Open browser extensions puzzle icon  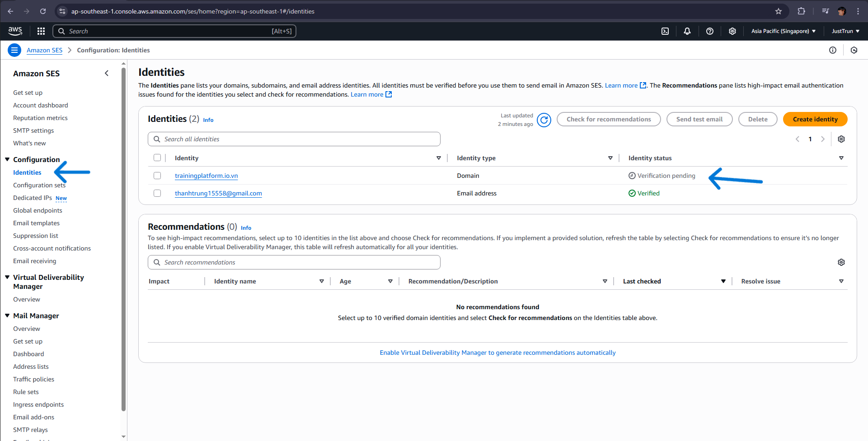[801, 11]
